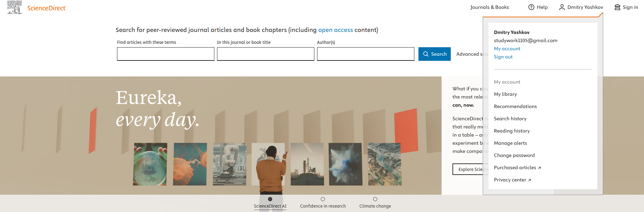Open the Privacy center external link
This screenshot has width=644, height=212.
point(512,180)
